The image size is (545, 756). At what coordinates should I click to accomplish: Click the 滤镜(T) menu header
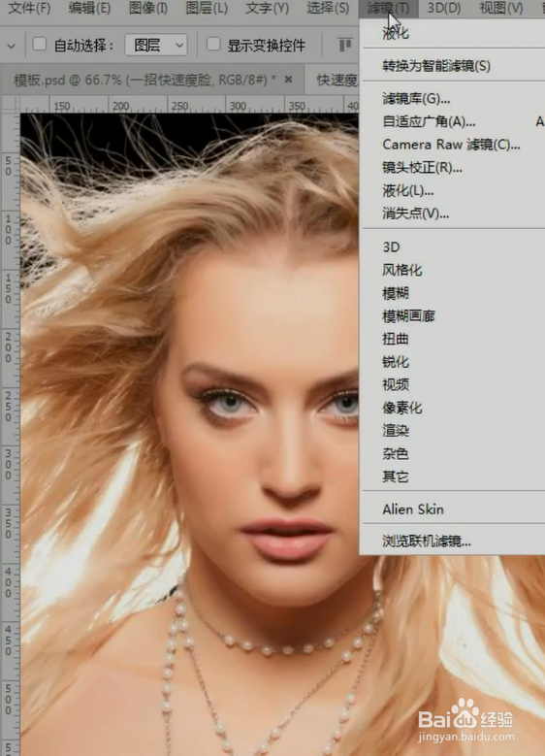point(389,8)
